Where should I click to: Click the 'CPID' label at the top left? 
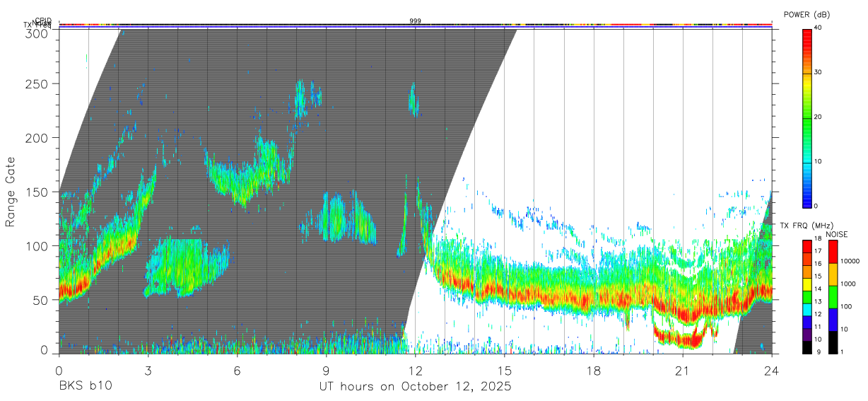tap(43, 21)
